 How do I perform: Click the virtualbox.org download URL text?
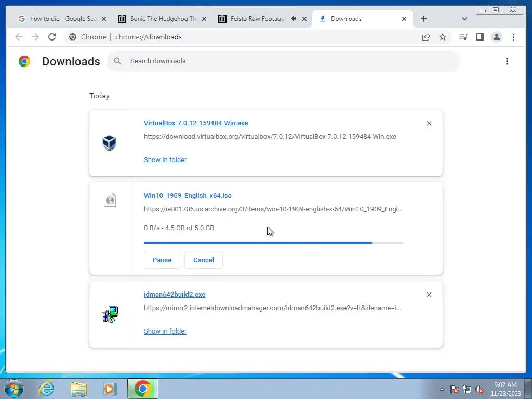point(270,137)
